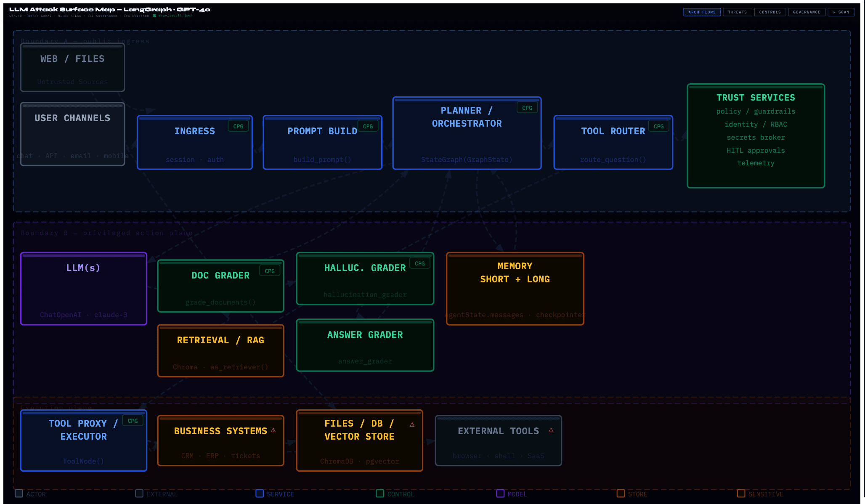Click 'Boundary B — privileged action plane' label
The height and width of the screenshot is (504, 865).
(x=106, y=233)
